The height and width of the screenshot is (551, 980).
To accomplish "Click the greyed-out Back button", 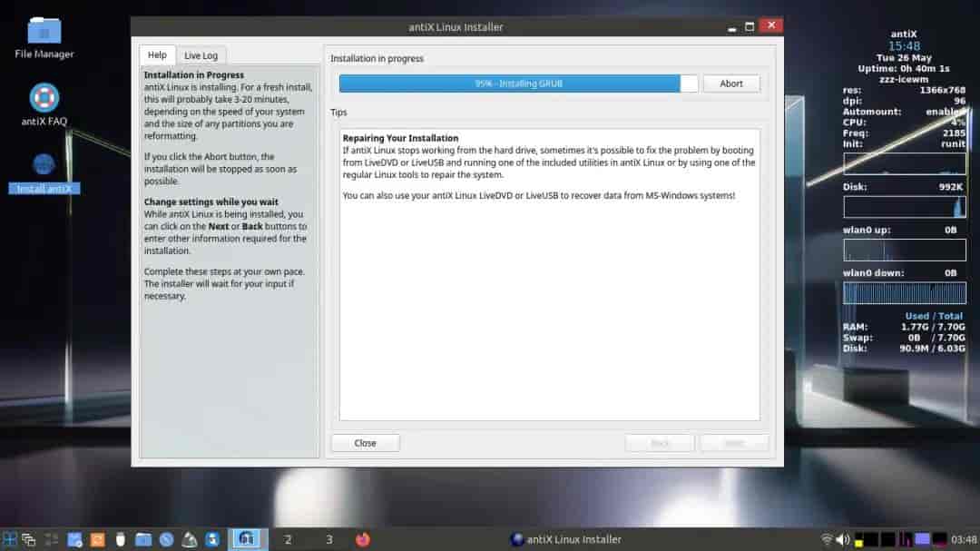I will tap(660, 443).
